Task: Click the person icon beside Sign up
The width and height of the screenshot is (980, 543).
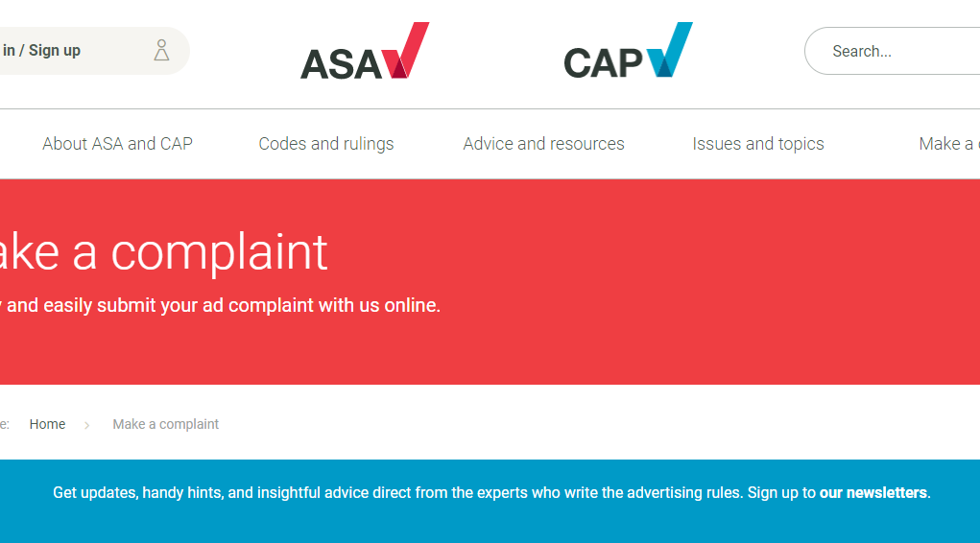Action: (x=161, y=51)
